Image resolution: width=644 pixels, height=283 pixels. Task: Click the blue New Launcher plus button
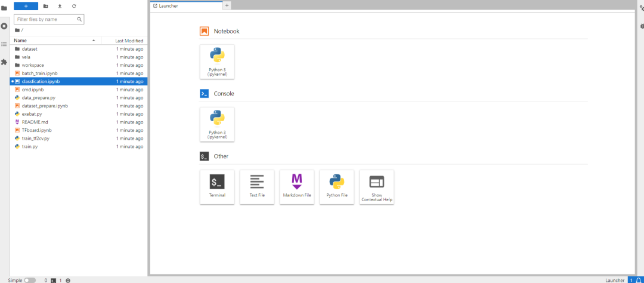pos(26,6)
